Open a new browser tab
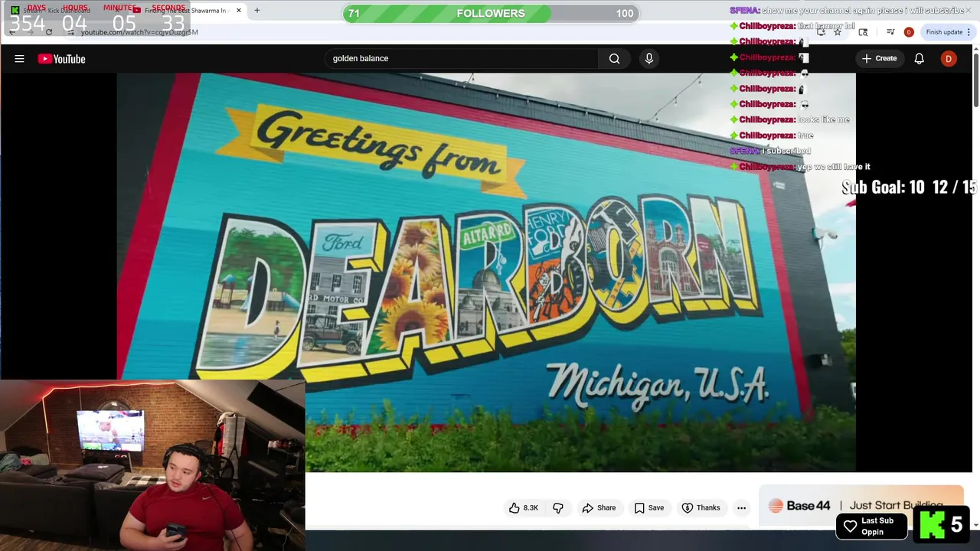The width and height of the screenshot is (980, 551). [257, 11]
